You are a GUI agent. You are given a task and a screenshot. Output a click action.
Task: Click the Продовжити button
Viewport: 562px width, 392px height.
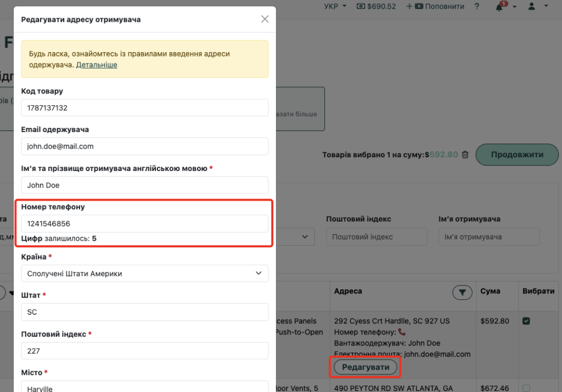(517, 155)
